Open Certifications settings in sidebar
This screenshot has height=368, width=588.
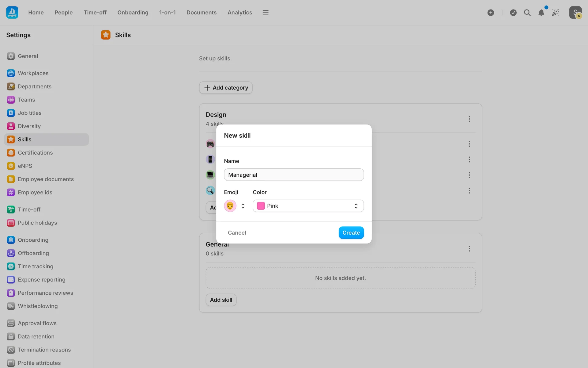(x=35, y=153)
